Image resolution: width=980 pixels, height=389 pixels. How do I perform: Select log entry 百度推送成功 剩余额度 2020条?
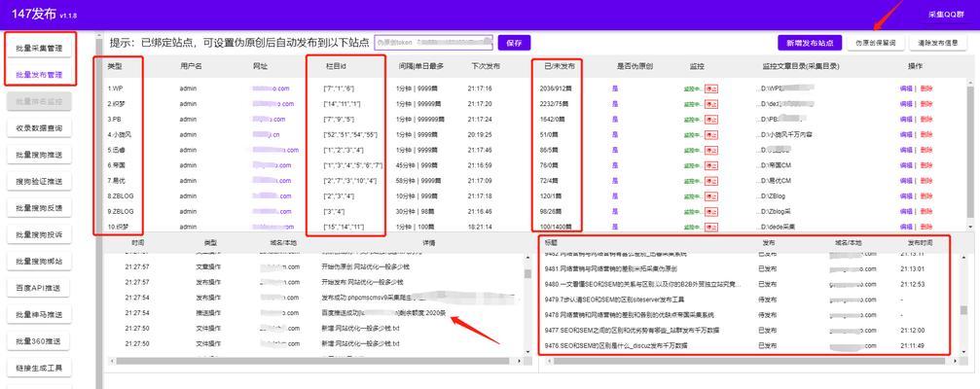point(383,313)
